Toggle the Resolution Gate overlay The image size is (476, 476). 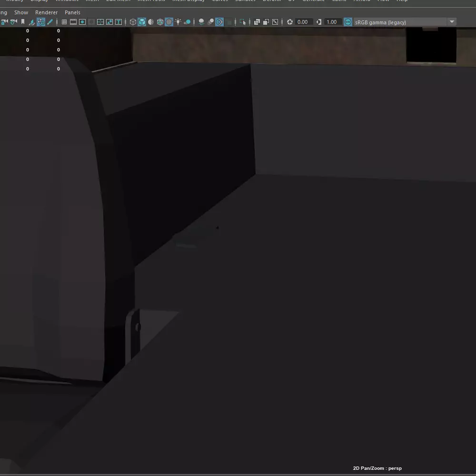pos(82,22)
